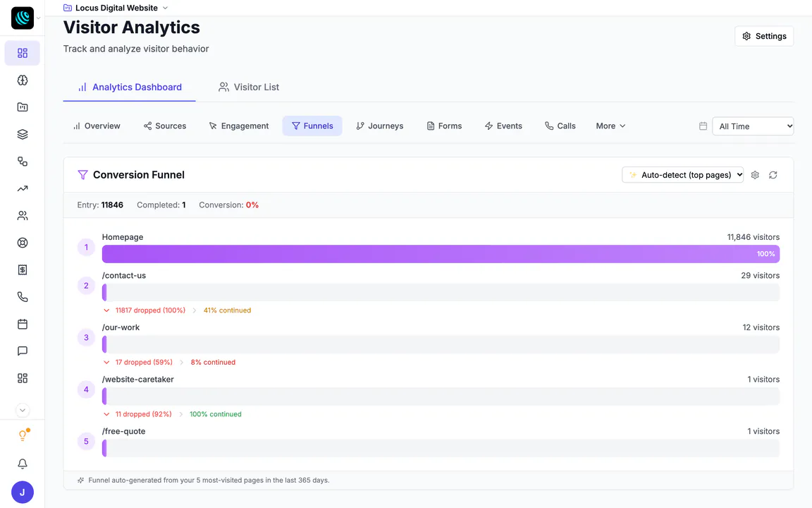Image resolution: width=812 pixels, height=508 pixels.
Task: Expand 17 dropped details chevron
Action: coord(106,363)
